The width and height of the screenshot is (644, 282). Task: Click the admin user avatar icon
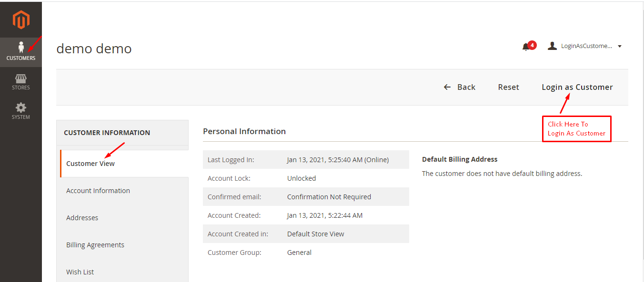coord(552,46)
